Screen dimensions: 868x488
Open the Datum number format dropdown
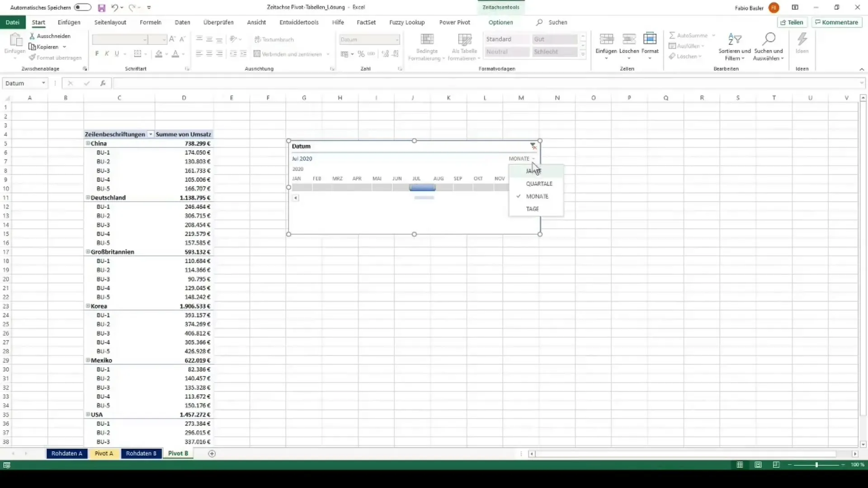[x=397, y=40]
